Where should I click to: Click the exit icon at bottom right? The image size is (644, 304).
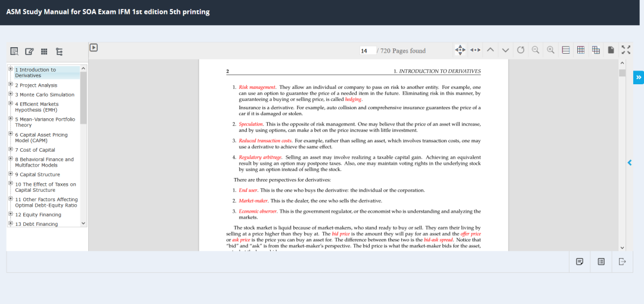click(x=622, y=262)
